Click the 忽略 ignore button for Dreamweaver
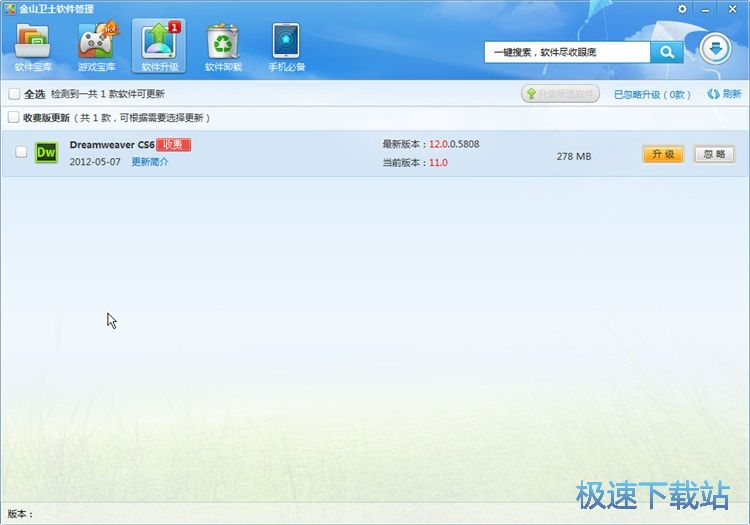 pyautogui.click(x=714, y=154)
